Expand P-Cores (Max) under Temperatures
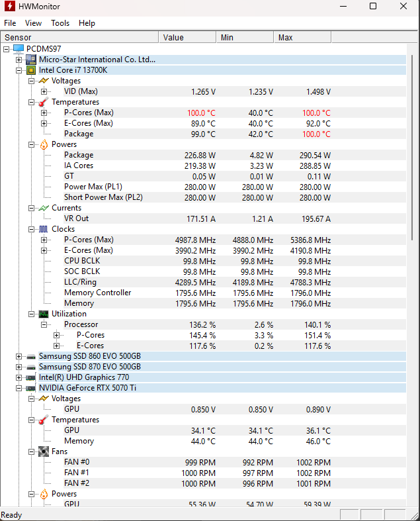Image resolution: width=420 pixels, height=521 pixels. coord(44,113)
